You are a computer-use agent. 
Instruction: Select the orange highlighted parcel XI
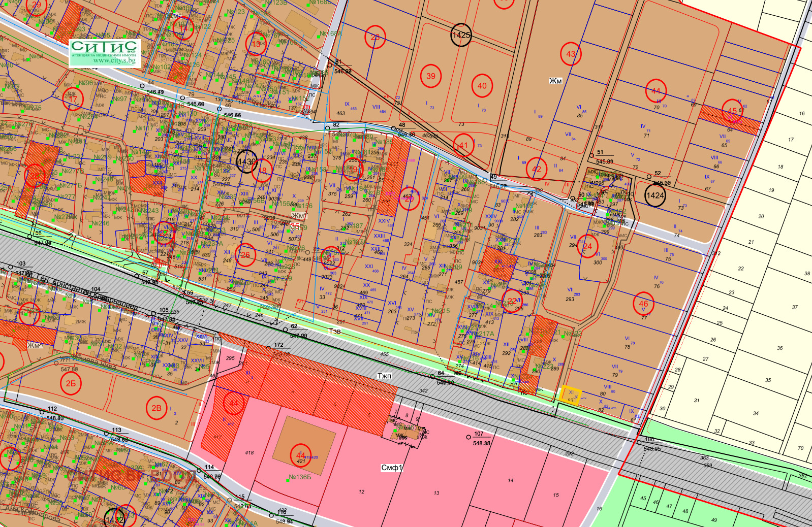coord(571,394)
